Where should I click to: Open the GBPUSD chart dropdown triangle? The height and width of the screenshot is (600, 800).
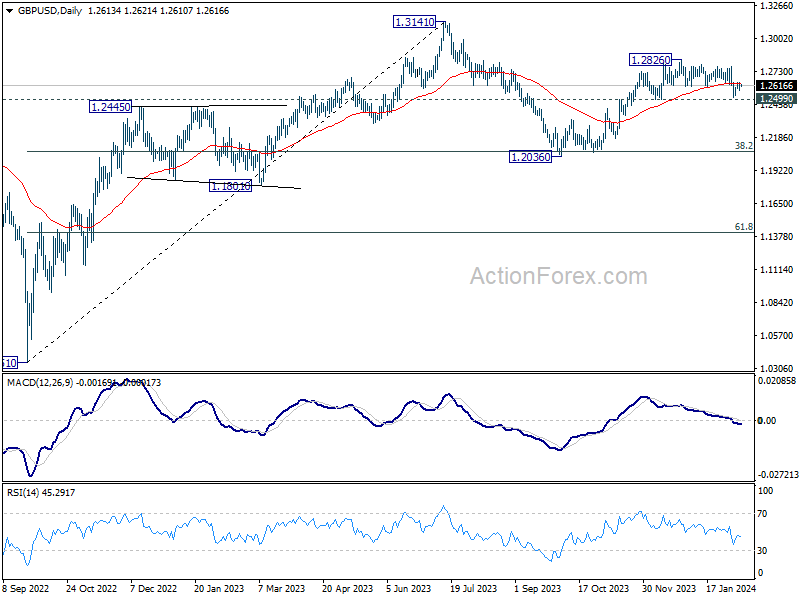[x=10, y=11]
